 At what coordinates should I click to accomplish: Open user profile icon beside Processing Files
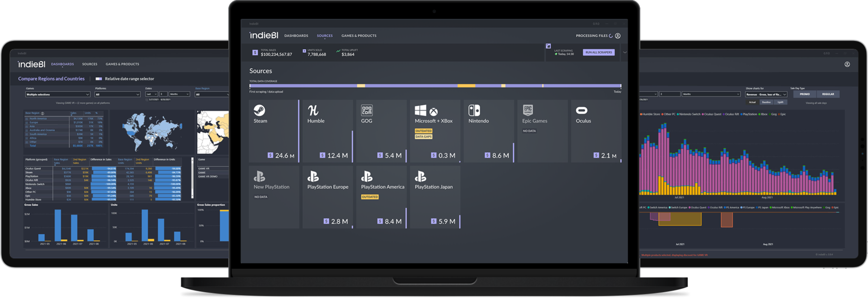(x=618, y=36)
